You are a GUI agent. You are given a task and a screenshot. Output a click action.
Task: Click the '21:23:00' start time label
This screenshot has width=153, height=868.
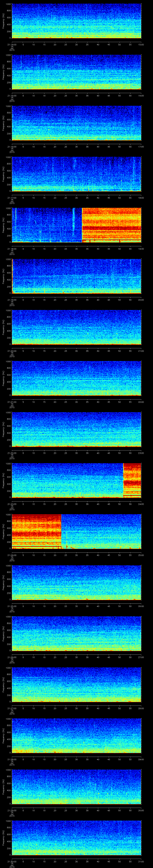point(12,504)
